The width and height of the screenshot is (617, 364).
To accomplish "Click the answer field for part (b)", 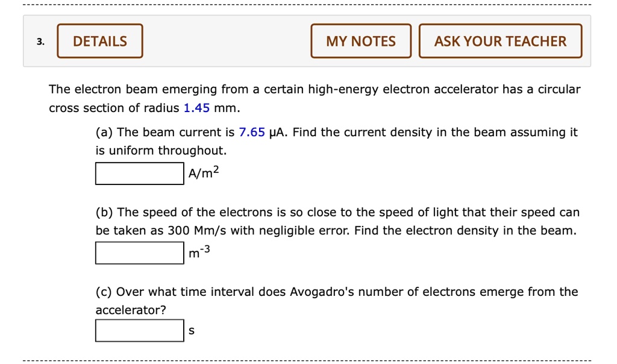I will [x=139, y=253].
